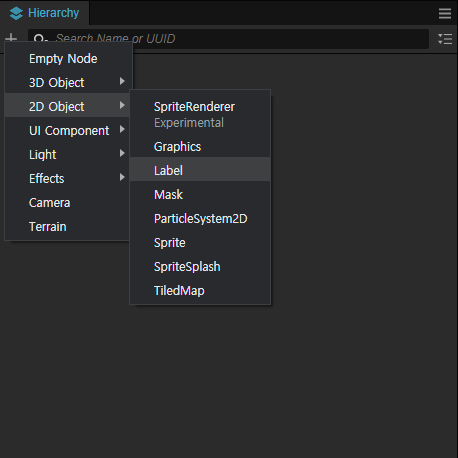Select ParticleSystem2D in the submenu
458x458 pixels.
[200, 218]
